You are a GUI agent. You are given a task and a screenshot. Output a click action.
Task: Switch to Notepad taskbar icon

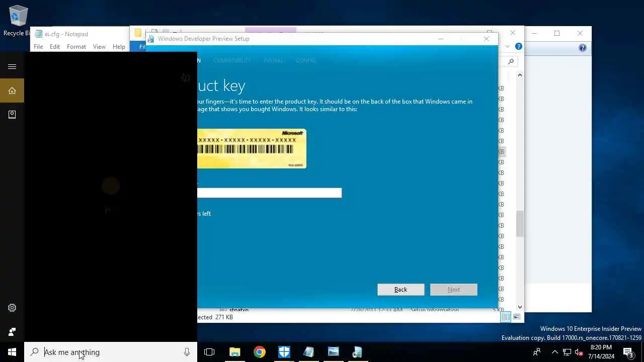click(308, 352)
